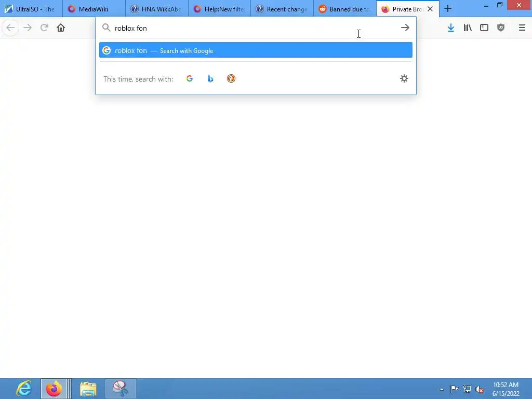This screenshot has width=532, height=399.
Task: Open the Firefox hamburger menu
Action: (x=522, y=28)
